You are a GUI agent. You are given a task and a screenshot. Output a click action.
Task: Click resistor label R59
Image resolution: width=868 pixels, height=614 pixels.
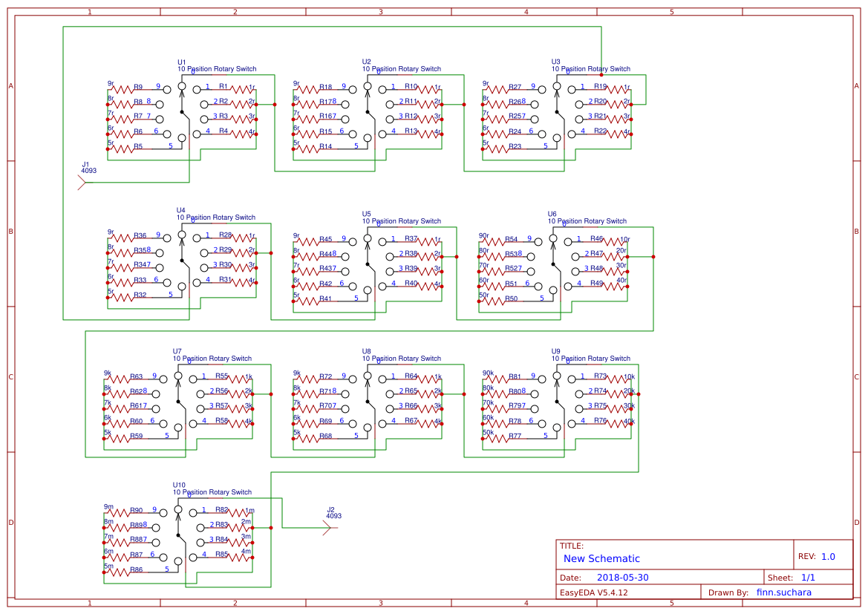(x=136, y=437)
